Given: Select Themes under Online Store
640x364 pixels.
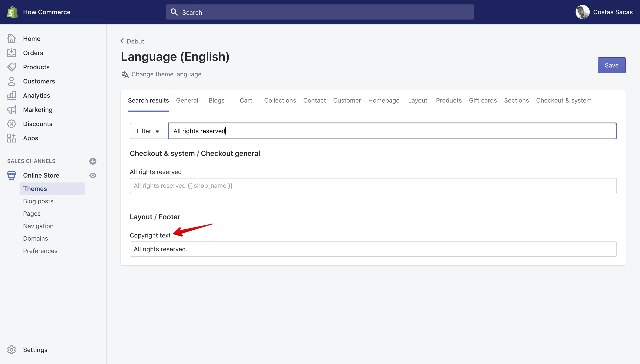Looking at the screenshot, I should [52, 189].
